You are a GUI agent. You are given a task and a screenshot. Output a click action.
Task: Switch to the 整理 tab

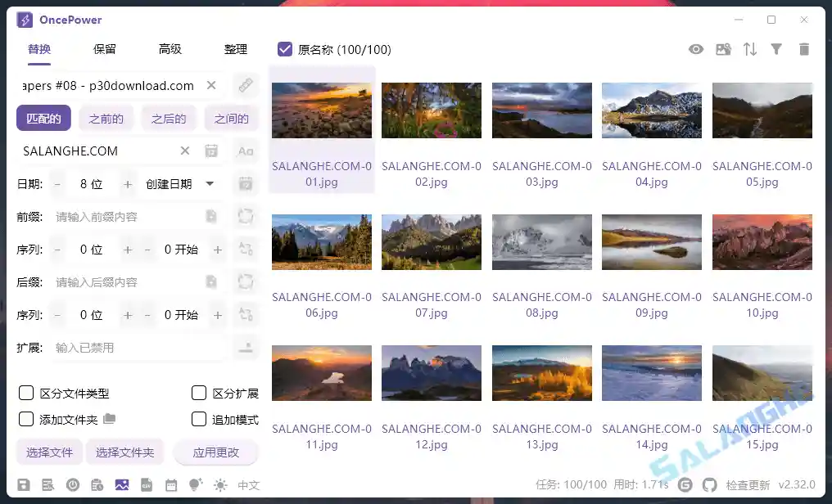tap(236, 49)
